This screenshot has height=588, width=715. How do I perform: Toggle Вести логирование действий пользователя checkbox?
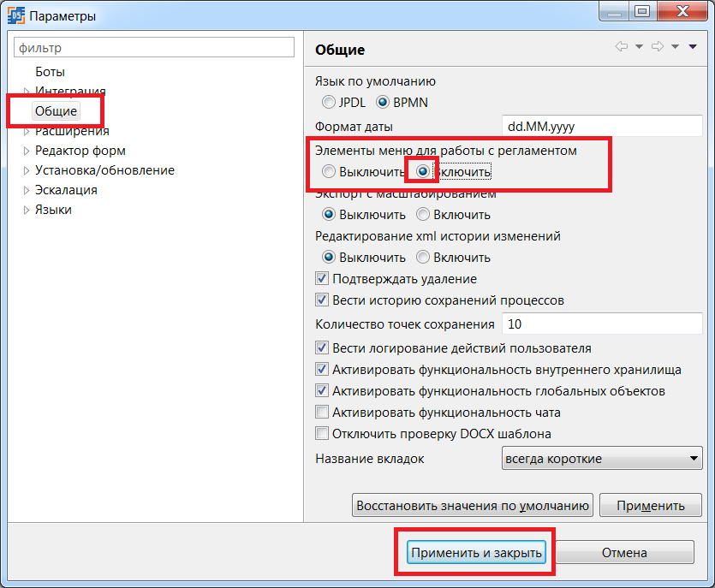322,348
